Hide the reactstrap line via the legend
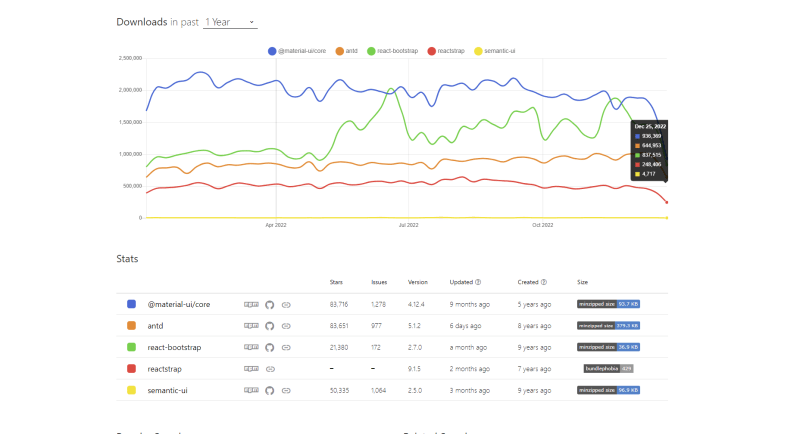This screenshot has height=434, width=800. click(446, 51)
